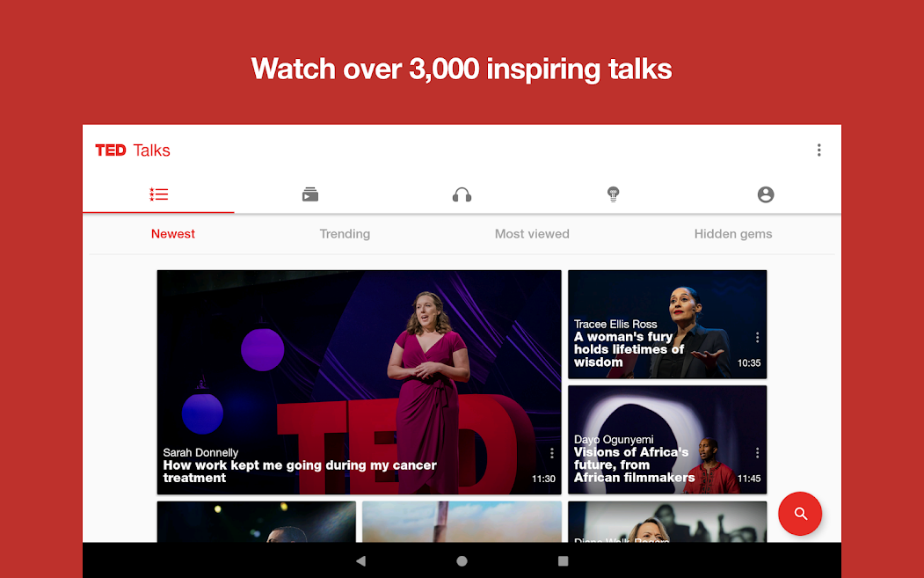The width and height of the screenshot is (924, 578).
Task: Open the playlists tab icon
Action: click(309, 194)
